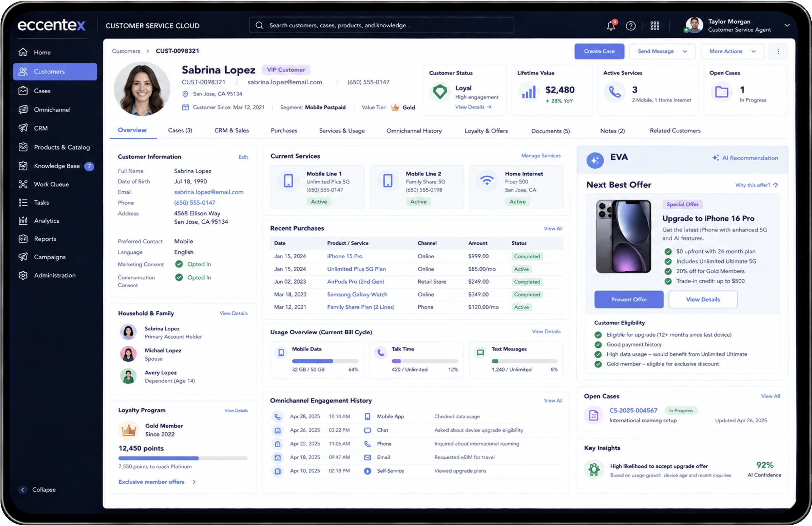Switch to the Cases (3) tab
Screen dimensions: 812x526
point(180,130)
